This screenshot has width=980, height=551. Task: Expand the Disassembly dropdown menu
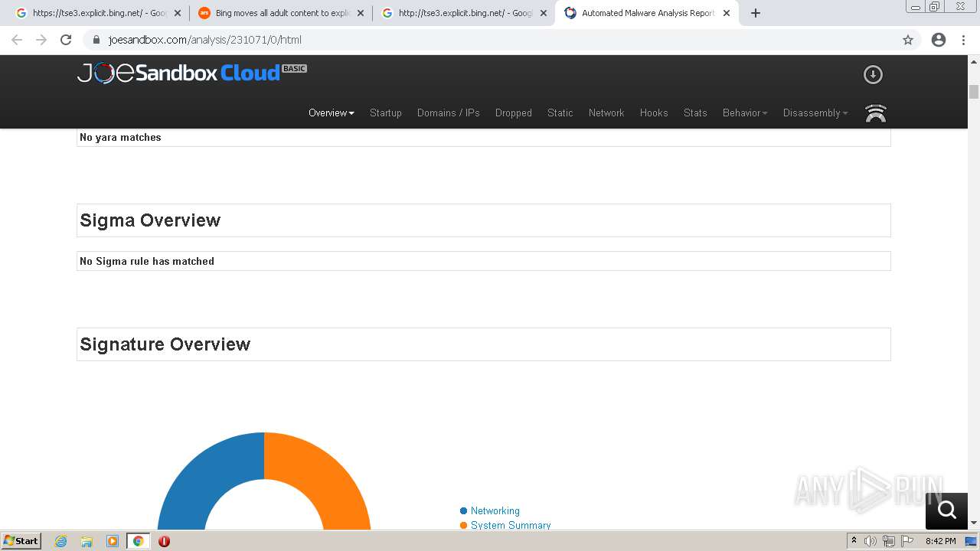tap(815, 112)
